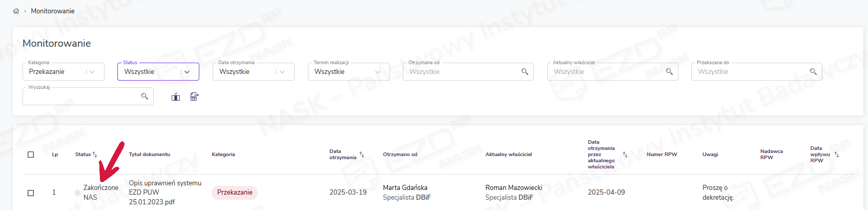Click the Monitorowanie breadcrumb item
The image size is (868, 210).
point(53,11)
